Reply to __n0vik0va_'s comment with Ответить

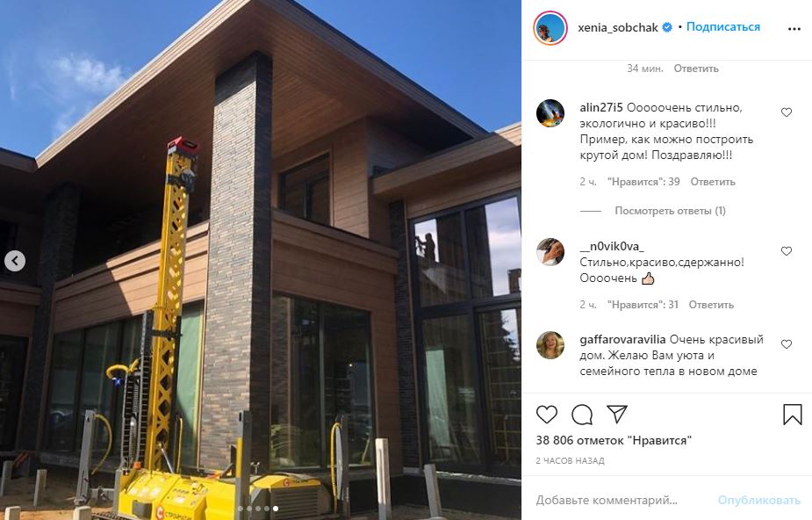(711, 305)
